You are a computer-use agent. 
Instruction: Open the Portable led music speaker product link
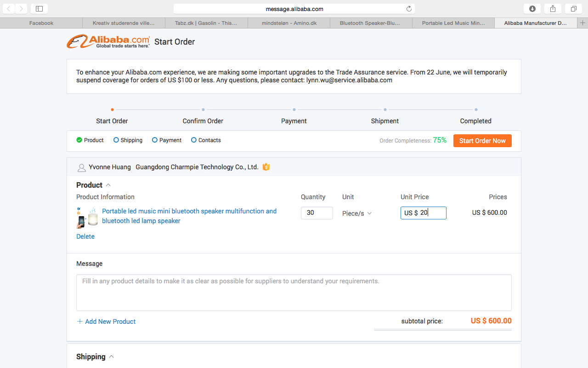tap(189, 216)
